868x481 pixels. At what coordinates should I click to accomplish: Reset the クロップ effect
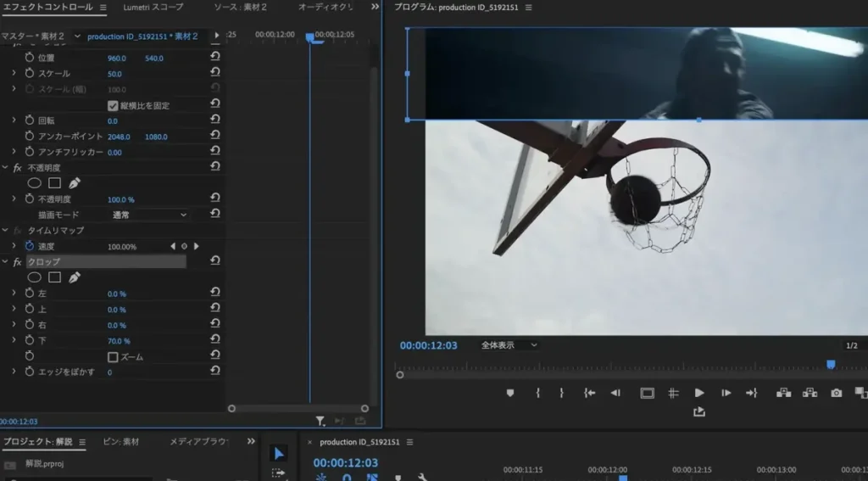click(215, 260)
